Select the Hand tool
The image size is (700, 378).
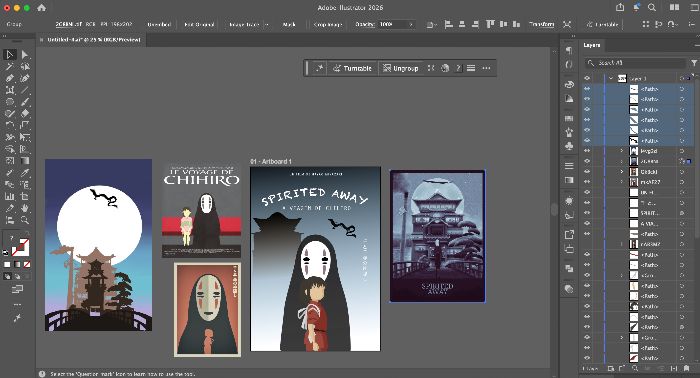tap(25, 208)
